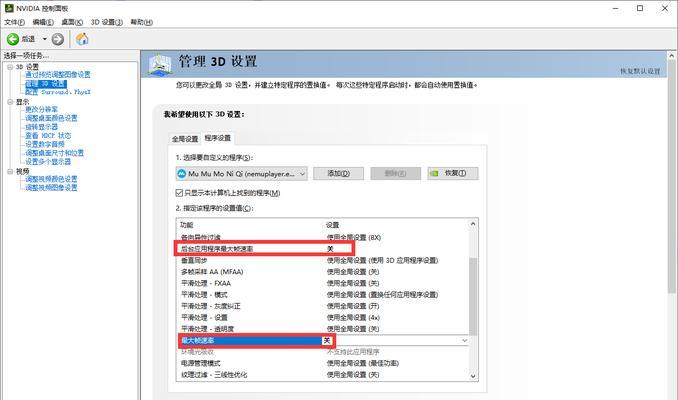Switch to the 程序设置 tab
Screen dimensions: 678x400
[217, 138]
